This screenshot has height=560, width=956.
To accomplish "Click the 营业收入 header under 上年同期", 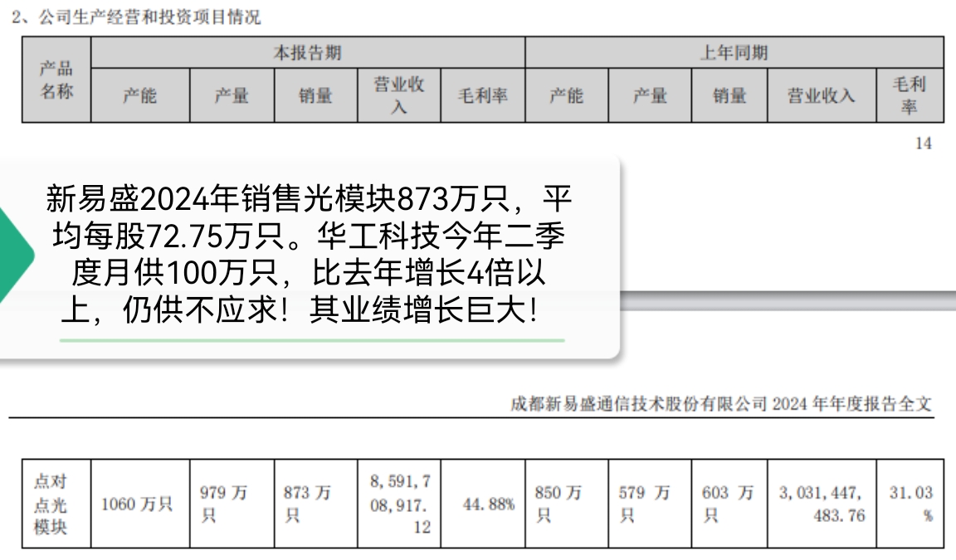I will coord(822,95).
